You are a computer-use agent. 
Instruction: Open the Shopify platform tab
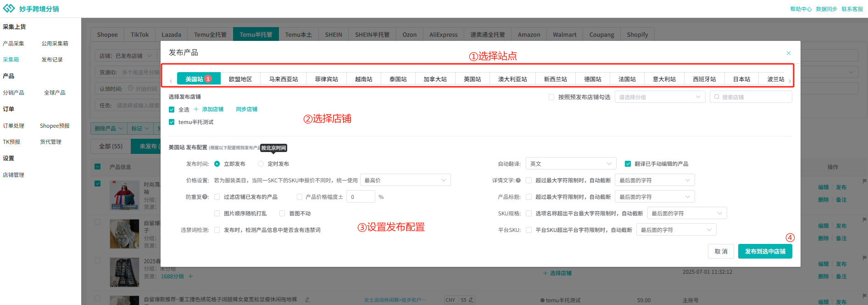(x=637, y=34)
